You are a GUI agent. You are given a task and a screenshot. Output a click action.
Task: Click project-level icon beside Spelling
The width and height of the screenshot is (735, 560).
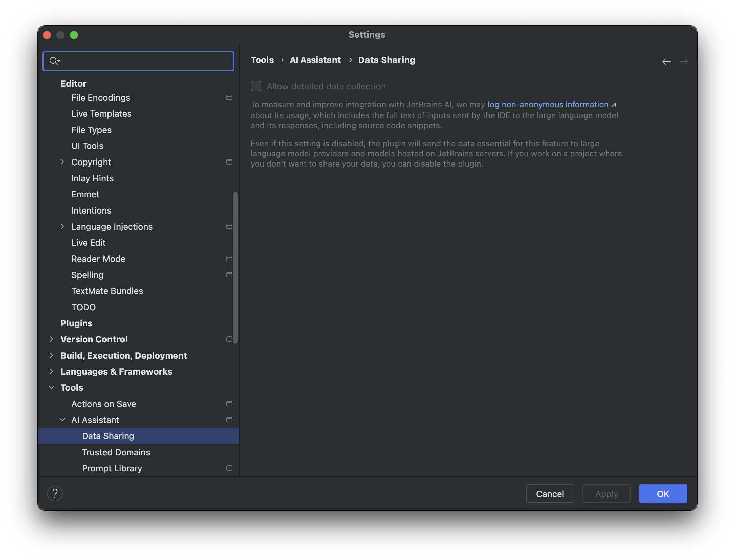coord(229,275)
